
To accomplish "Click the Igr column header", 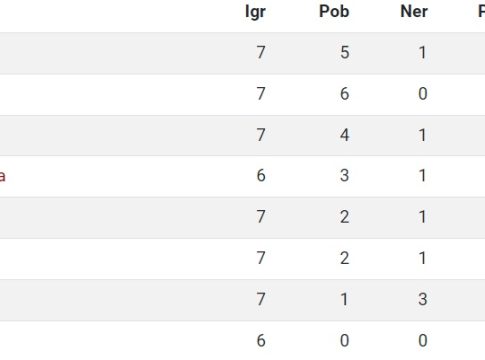I will tap(255, 12).
